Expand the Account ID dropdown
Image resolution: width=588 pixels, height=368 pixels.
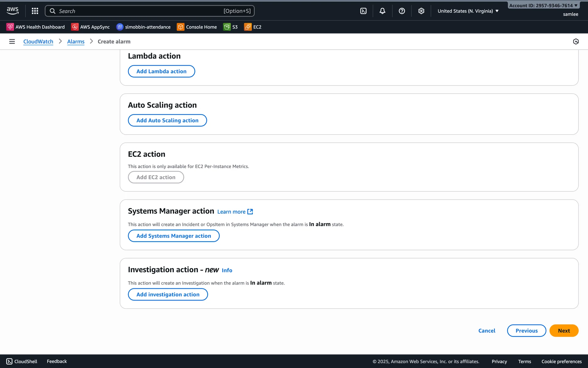[543, 6]
